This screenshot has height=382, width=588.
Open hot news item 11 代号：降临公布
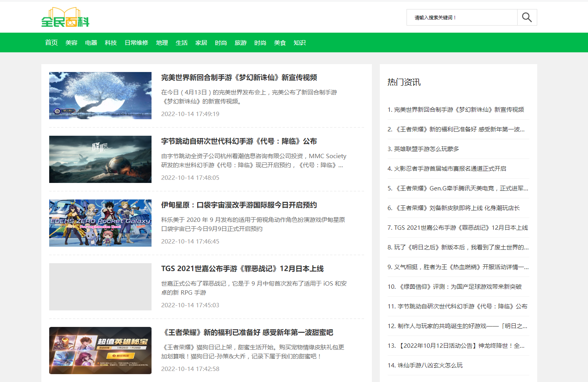(457, 306)
